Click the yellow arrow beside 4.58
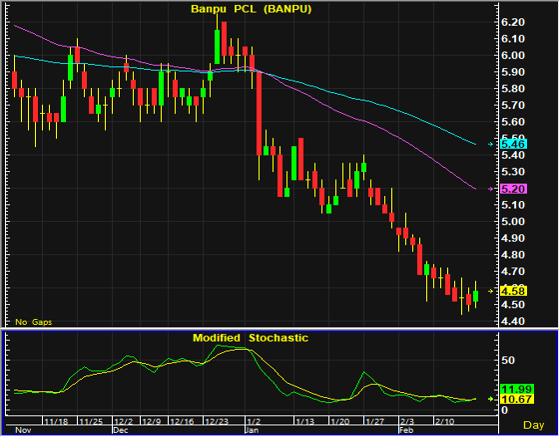The height and width of the screenshot is (437, 560). point(491,291)
